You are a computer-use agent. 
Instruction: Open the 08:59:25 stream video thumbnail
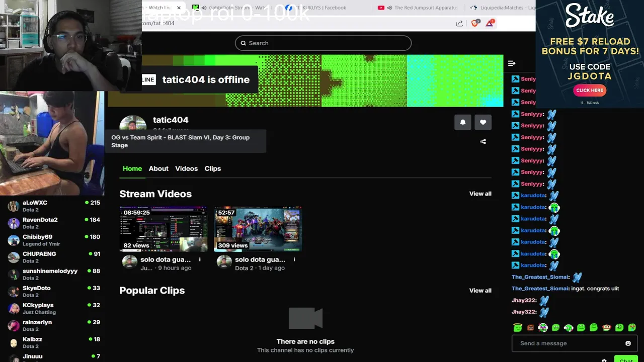164,229
